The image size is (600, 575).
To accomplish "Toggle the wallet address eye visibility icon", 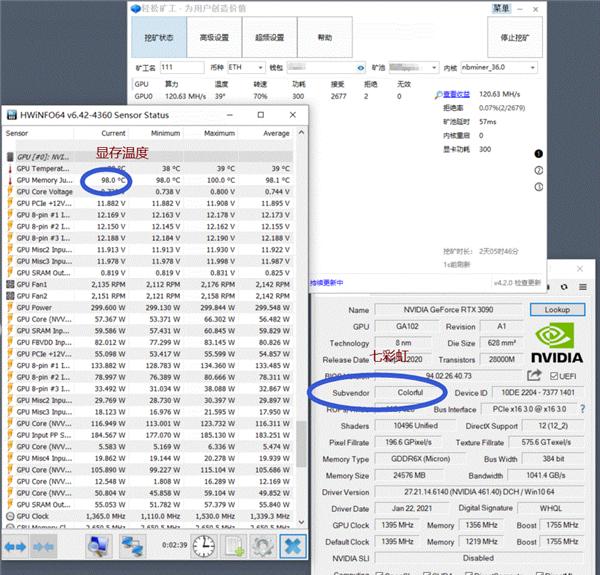I will [x=360, y=68].
